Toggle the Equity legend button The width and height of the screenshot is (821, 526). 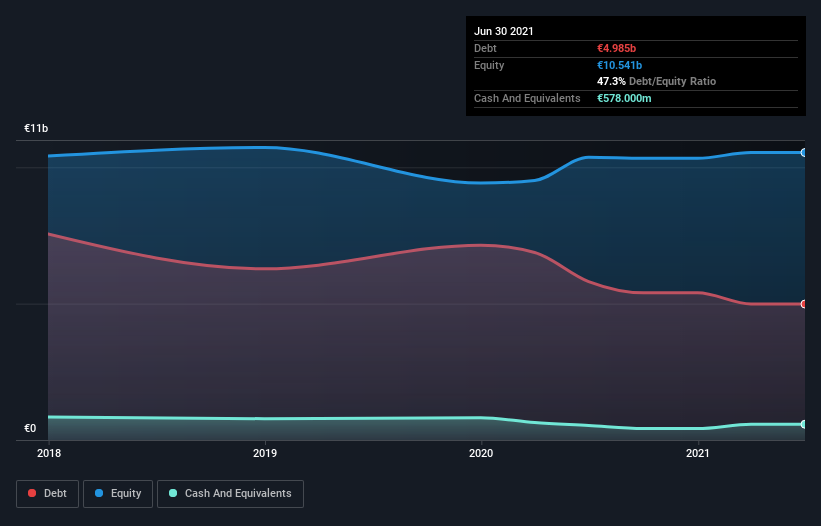click(x=118, y=494)
